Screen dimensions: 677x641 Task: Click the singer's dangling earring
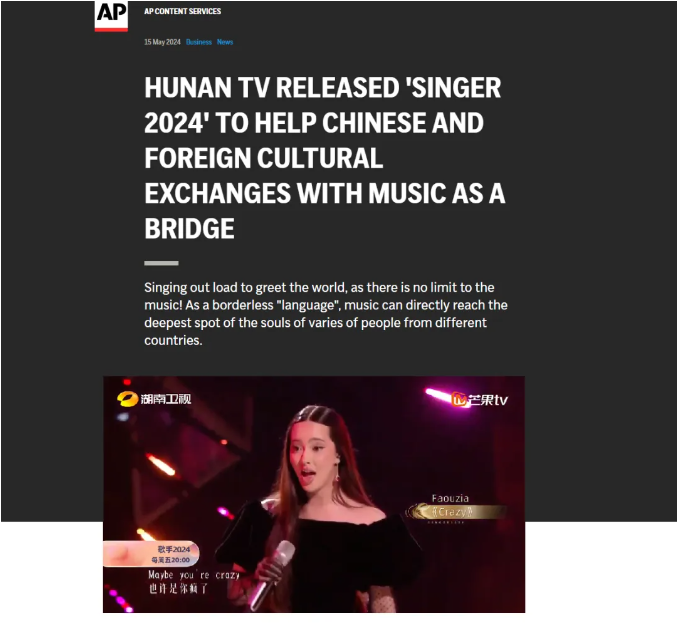point(337,478)
